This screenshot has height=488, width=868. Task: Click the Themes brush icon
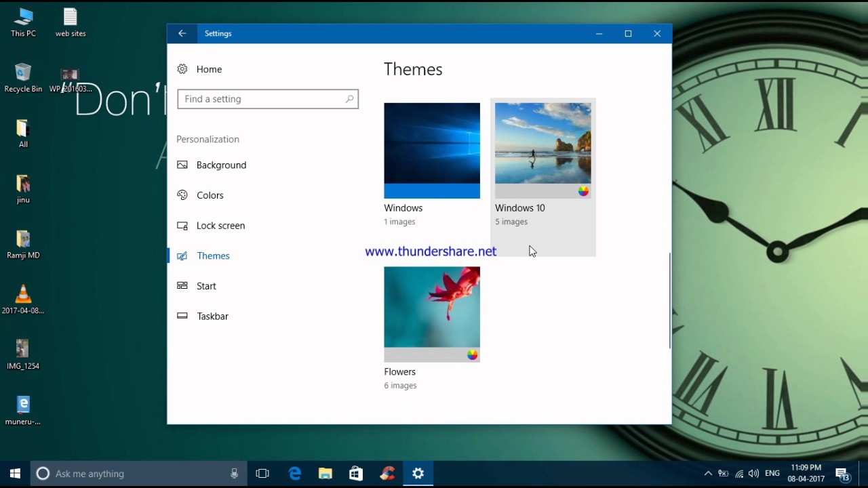(182, 256)
